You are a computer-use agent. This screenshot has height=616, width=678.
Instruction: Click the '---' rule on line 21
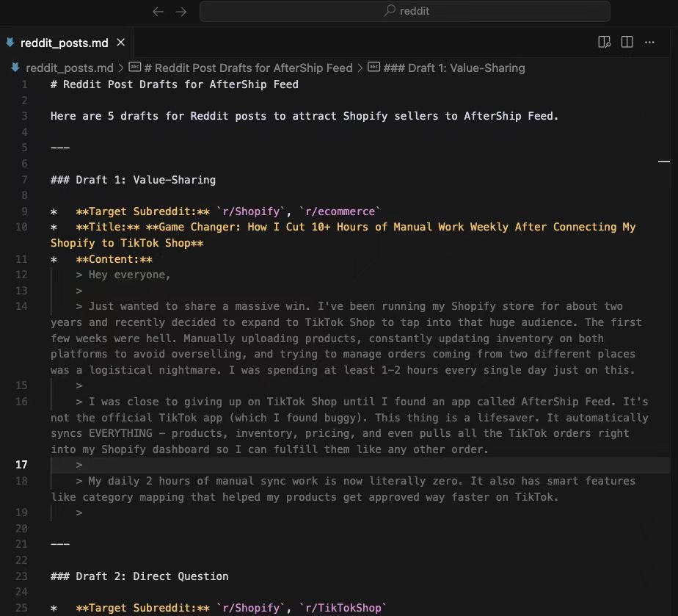pyautogui.click(x=60, y=544)
